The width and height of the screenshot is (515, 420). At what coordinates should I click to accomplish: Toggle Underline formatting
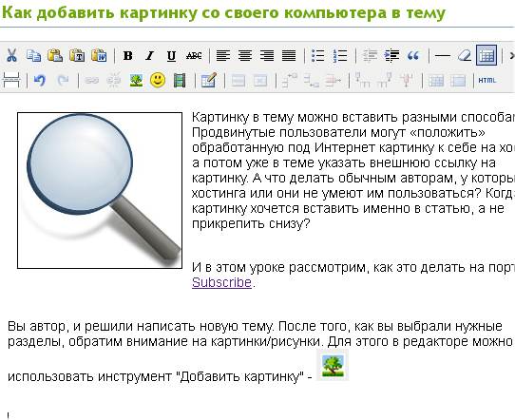pyautogui.click(x=171, y=55)
